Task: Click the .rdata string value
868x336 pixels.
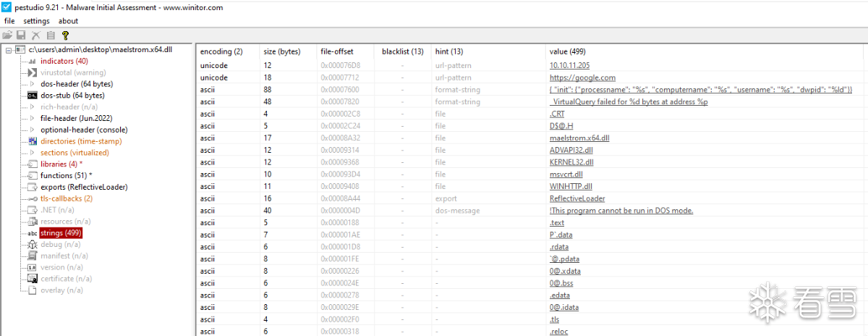Action: coord(559,247)
